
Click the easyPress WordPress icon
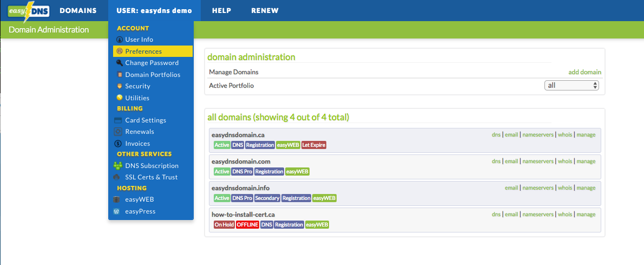pyautogui.click(x=117, y=211)
